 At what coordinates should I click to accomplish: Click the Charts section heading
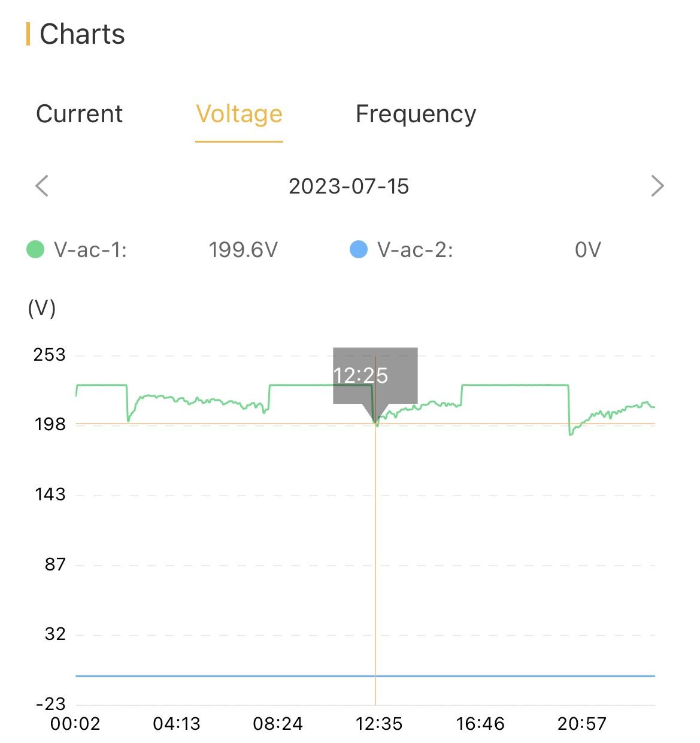(82, 34)
